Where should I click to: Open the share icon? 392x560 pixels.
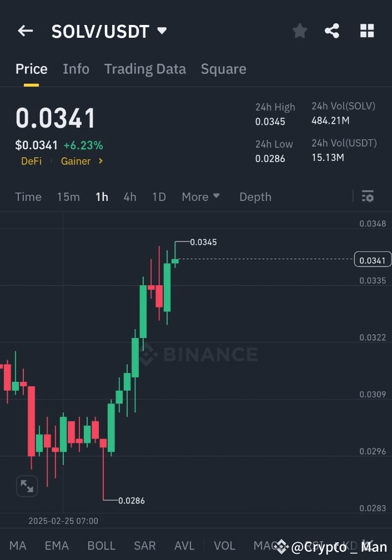pyautogui.click(x=333, y=31)
